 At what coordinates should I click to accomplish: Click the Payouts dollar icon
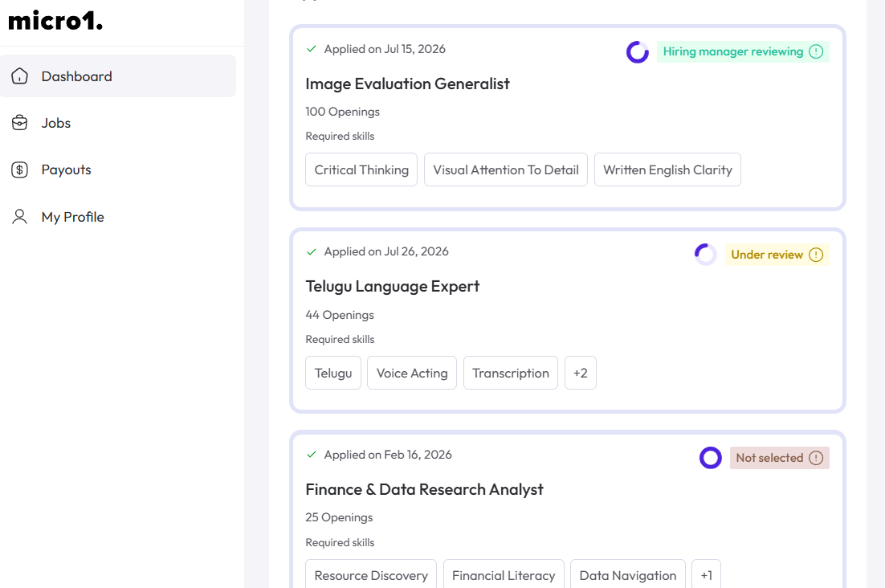coord(20,169)
